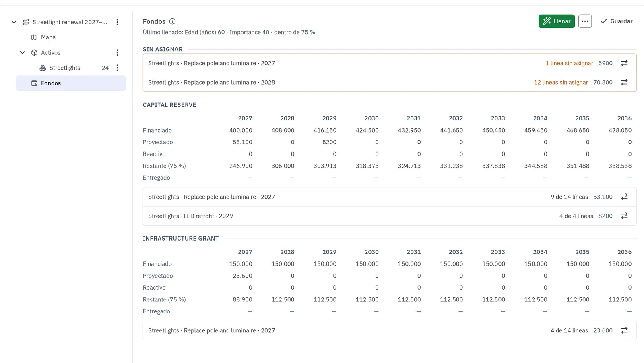Click Streetlights count 24 in sidebar
Viewport: 644px width, 363px height.
[105, 68]
